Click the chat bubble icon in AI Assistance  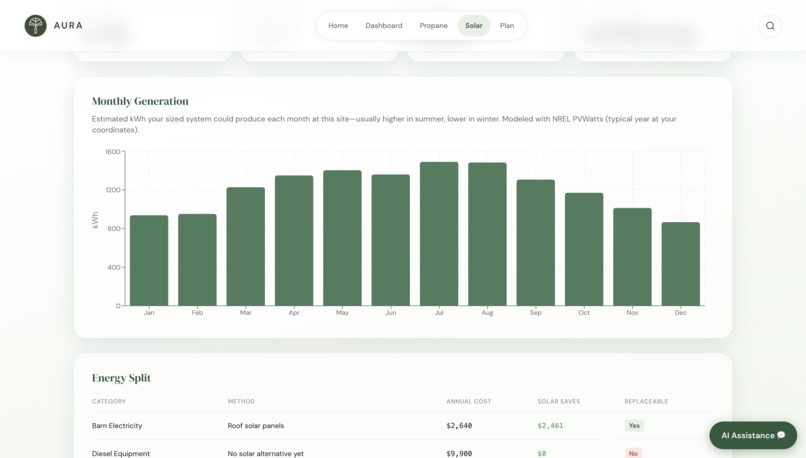(x=781, y=435)
